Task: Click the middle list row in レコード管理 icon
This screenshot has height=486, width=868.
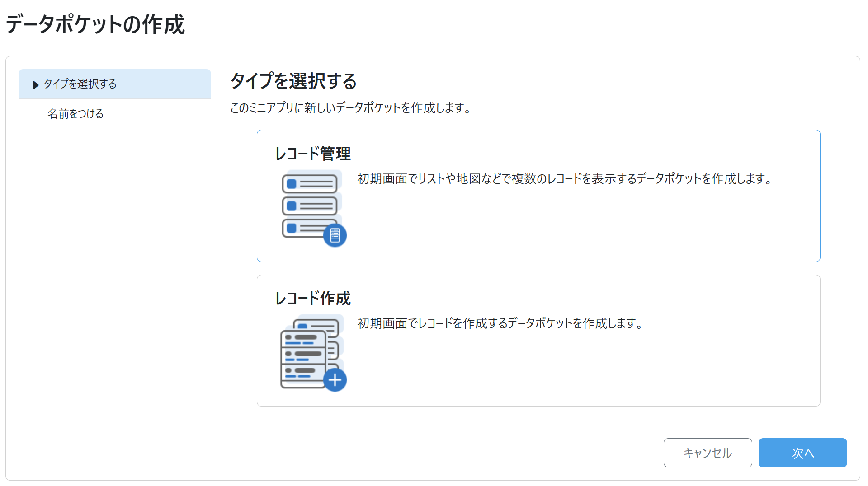Action: coord(310,206)
